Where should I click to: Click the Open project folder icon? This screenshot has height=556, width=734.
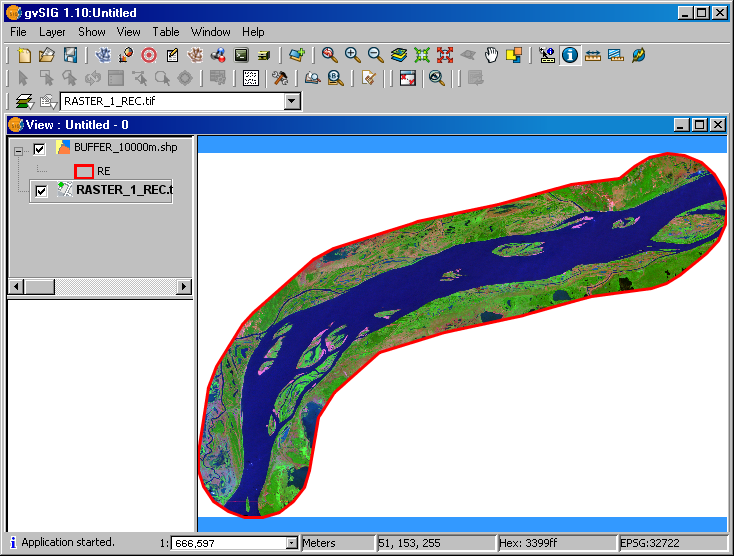[47, 55]
